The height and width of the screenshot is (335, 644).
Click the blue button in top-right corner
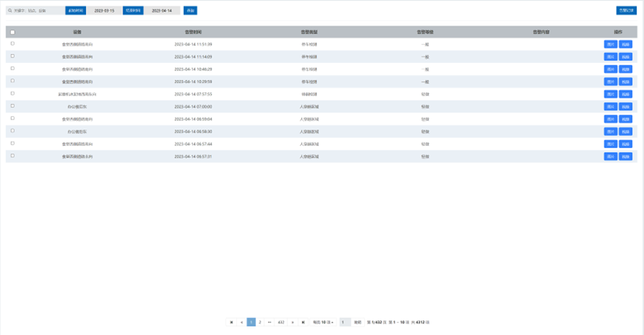[x=626, y=11]
